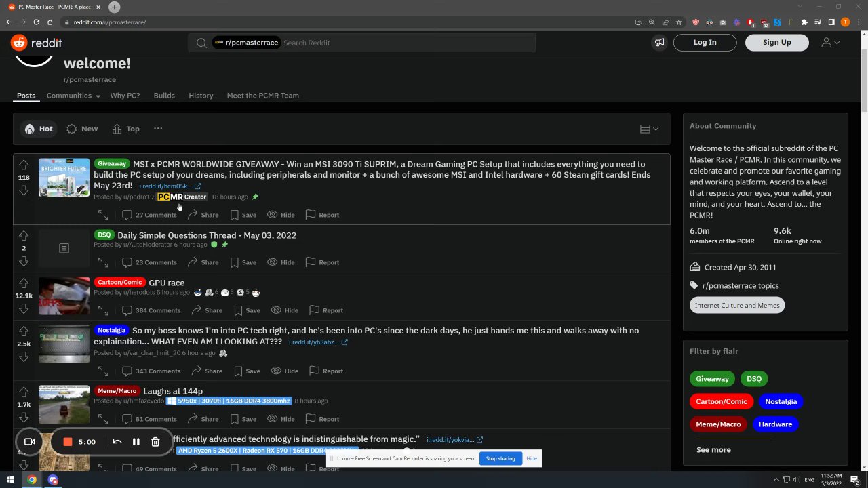868x488 pixels.
Task: Upvote the boss PC tech nostalgia post
Action: point(24,331)
